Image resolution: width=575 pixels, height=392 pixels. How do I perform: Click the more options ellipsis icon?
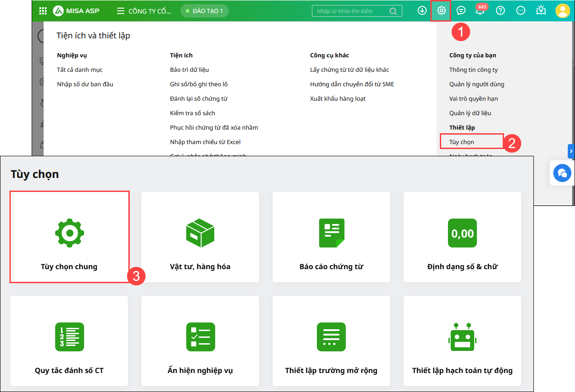click(x=521, y=11)
